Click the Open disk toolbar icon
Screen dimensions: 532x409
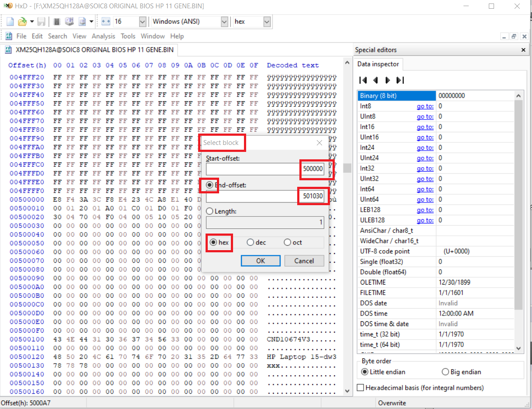pos(69,21)
